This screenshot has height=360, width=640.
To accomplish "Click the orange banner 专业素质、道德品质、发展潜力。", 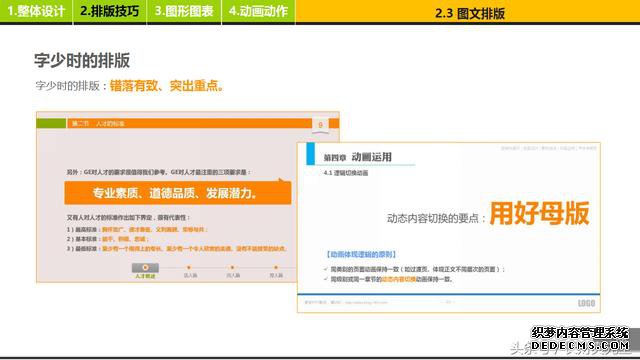I will pyautogui.click(x=178, y=193).
